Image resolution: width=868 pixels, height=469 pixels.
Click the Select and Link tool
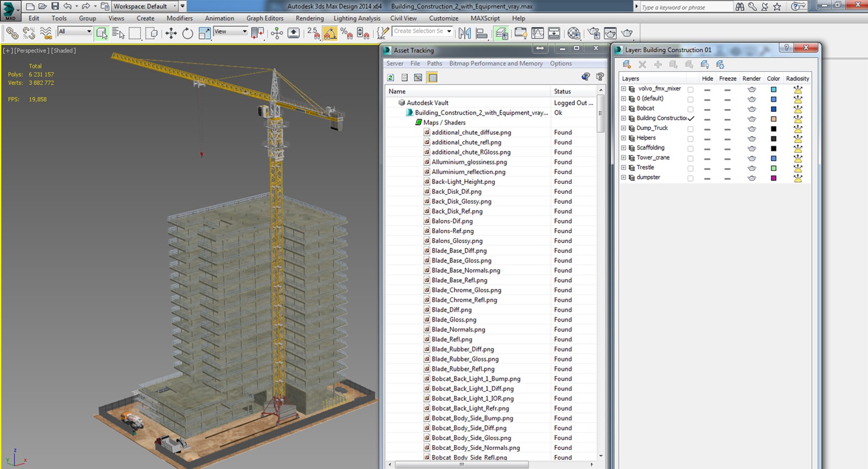click(x=12, y=33)
